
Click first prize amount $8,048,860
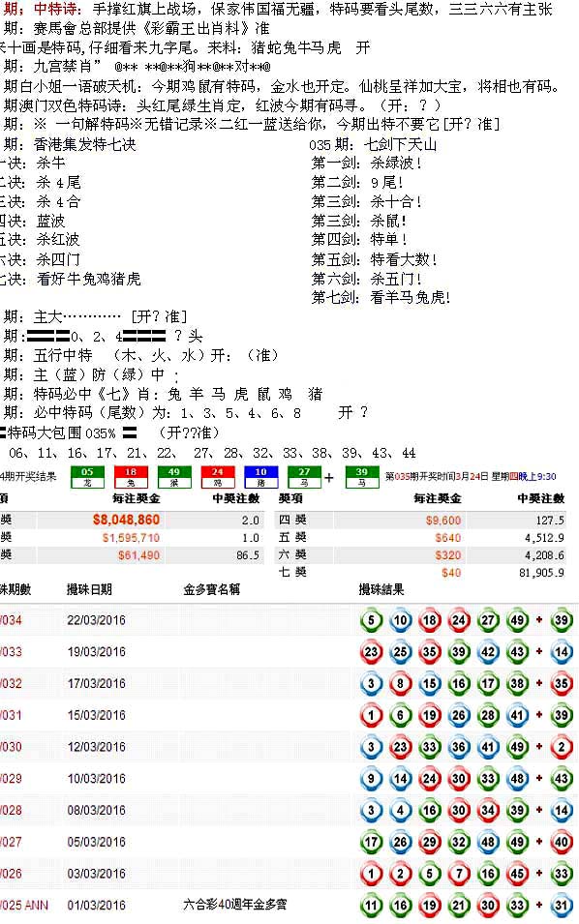(126, 520)
